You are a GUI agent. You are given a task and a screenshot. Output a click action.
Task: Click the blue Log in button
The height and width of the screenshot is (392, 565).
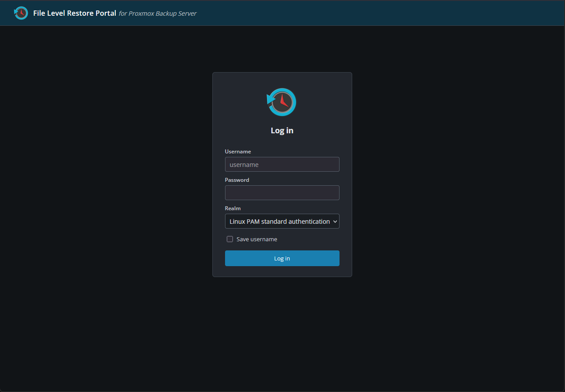pos(282,258)
